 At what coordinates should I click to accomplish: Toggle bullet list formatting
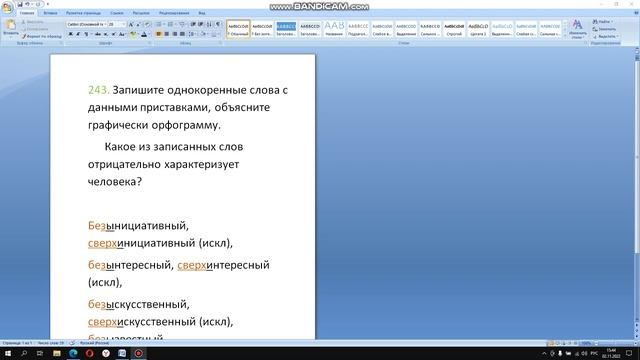click(x=158, y=24)
